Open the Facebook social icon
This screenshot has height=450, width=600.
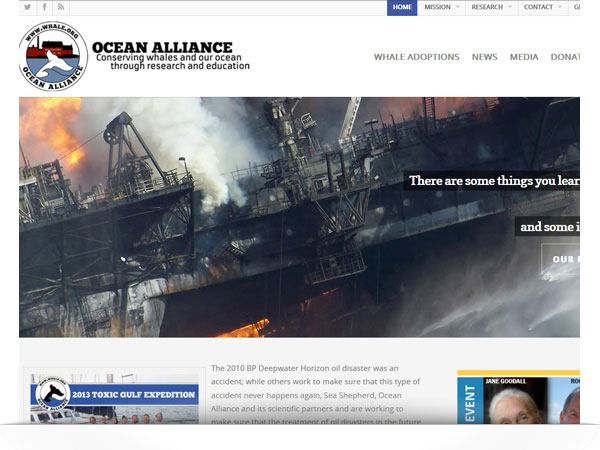(44, 7)
